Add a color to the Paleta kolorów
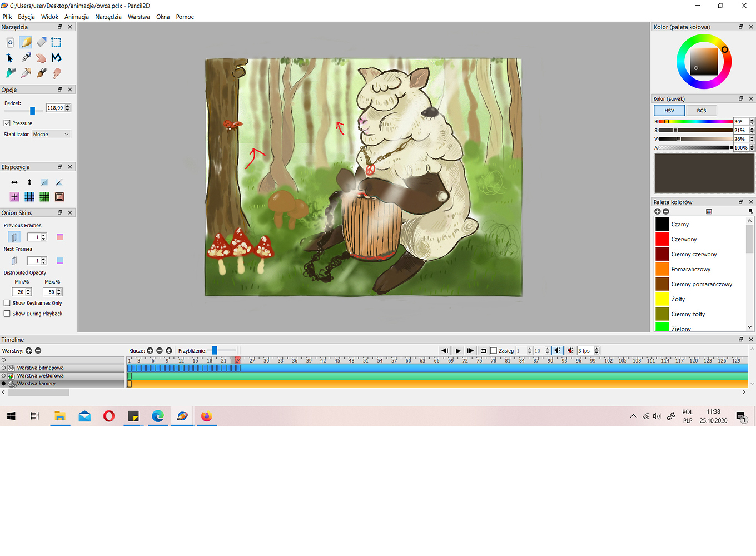The width and height of the screenshot is (756, 556). click(658, 211)
